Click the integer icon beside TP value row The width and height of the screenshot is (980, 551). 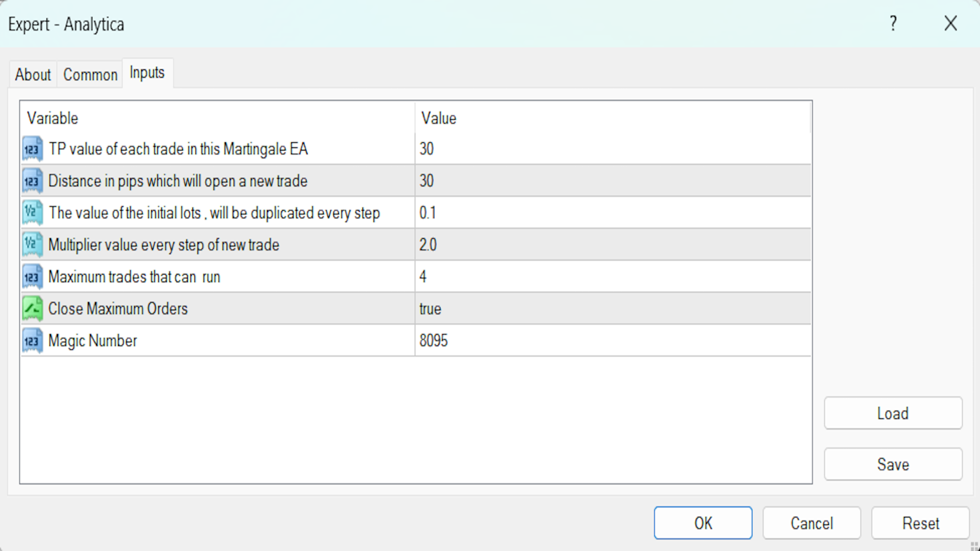click(x=32, y=149)
